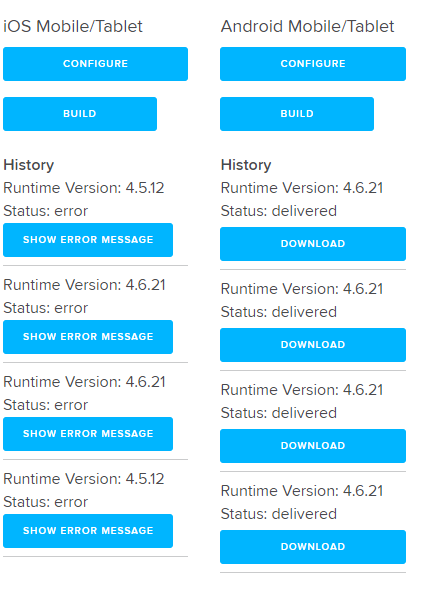Select the iOS Mobile/Tablet heading
Image resolution: width=428 pixels, height=614 pixels.
pos(73,27)
